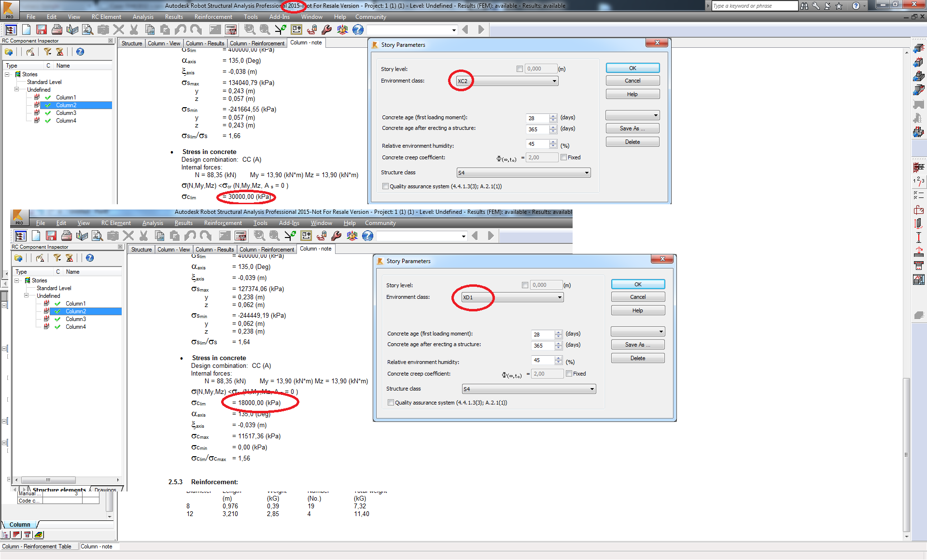Toggle Story level checkbox in upper dialog
The width and height of the screenshot is (927, 560).
pos(520,69)
